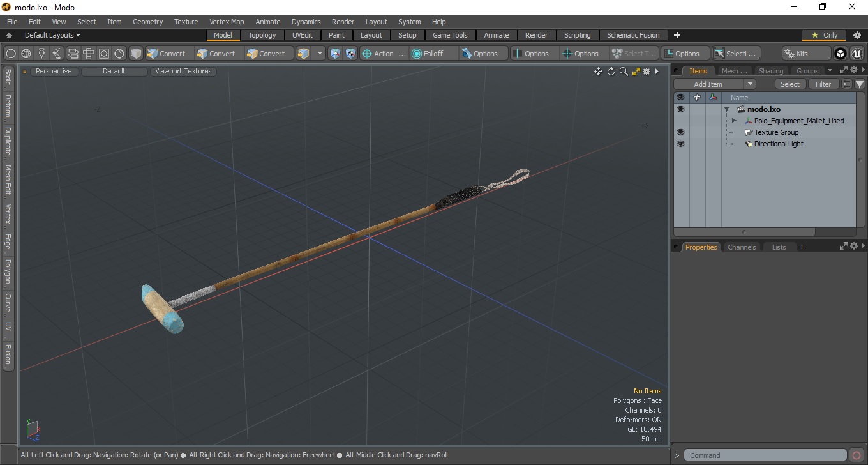Expand the Polo_Equipment_Mallet_Used item
The width and height of the screenshot is (868, 465).
pos(734,121)
